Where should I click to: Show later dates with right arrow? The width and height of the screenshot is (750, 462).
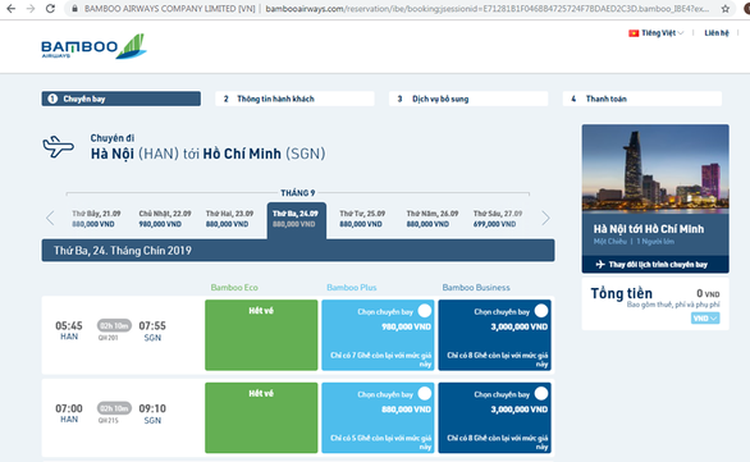(x=545, y=218)
